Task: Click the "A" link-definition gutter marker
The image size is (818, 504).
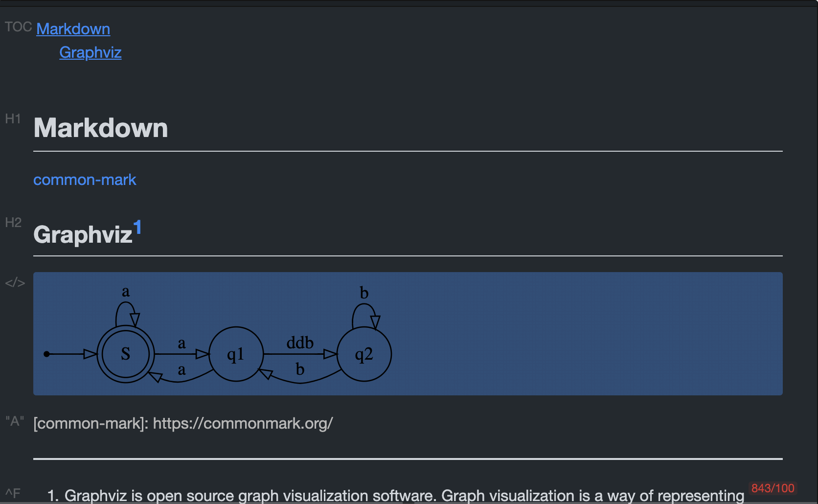Action: [15, 421]
